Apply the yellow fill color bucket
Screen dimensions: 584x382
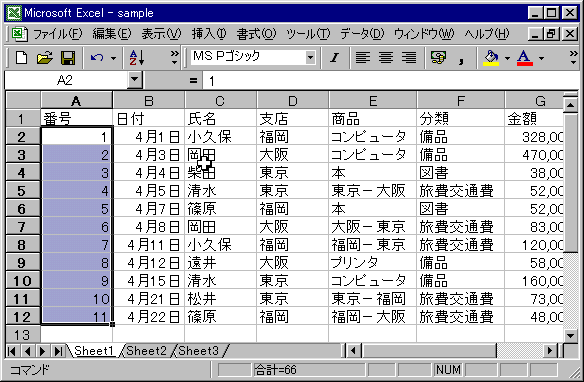(x=491, y=58)
